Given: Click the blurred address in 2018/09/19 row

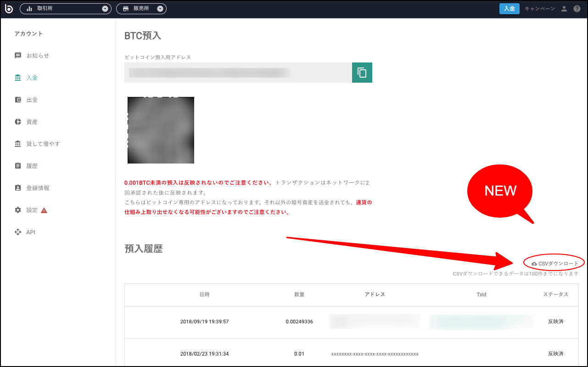Looking at the screenshot, I should click(x=375, y=322).
